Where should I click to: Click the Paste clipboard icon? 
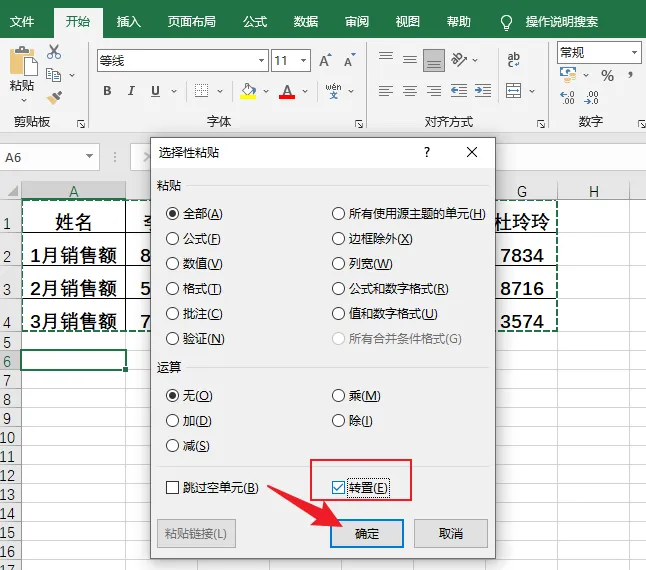(23, 61)
